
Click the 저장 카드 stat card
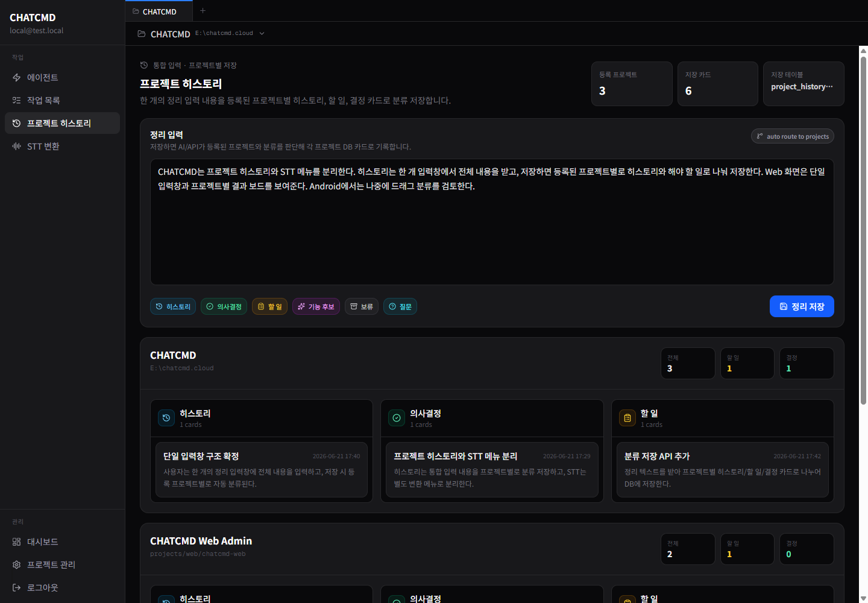pos(717,84)
